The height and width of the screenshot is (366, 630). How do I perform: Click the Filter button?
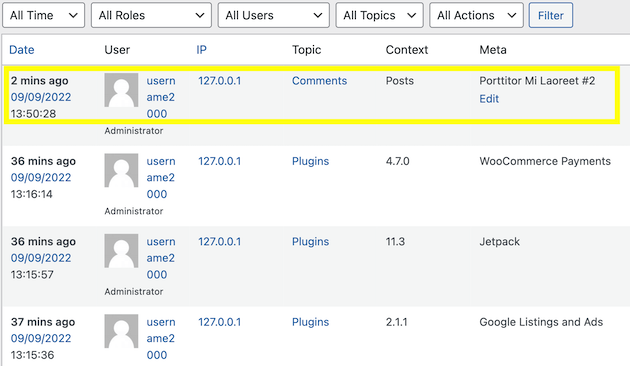(550, 15)
